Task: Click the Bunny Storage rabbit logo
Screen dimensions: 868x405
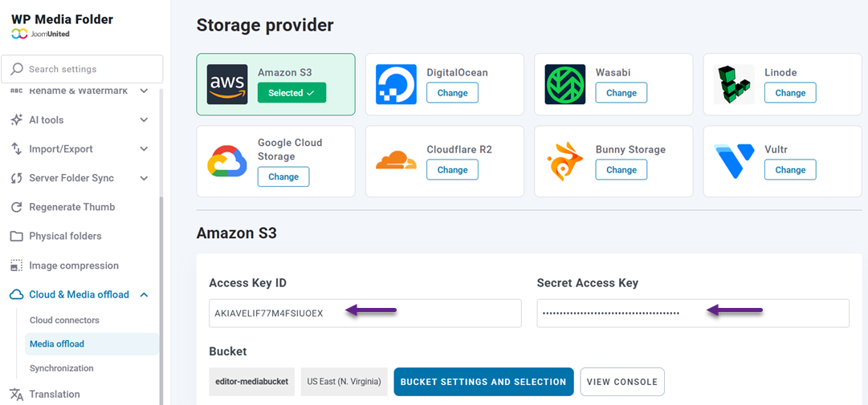Action: 565,163
